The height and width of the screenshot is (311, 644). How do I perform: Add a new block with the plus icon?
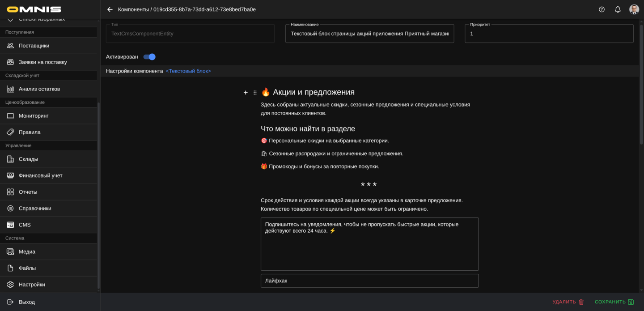(x=246, y=92)
